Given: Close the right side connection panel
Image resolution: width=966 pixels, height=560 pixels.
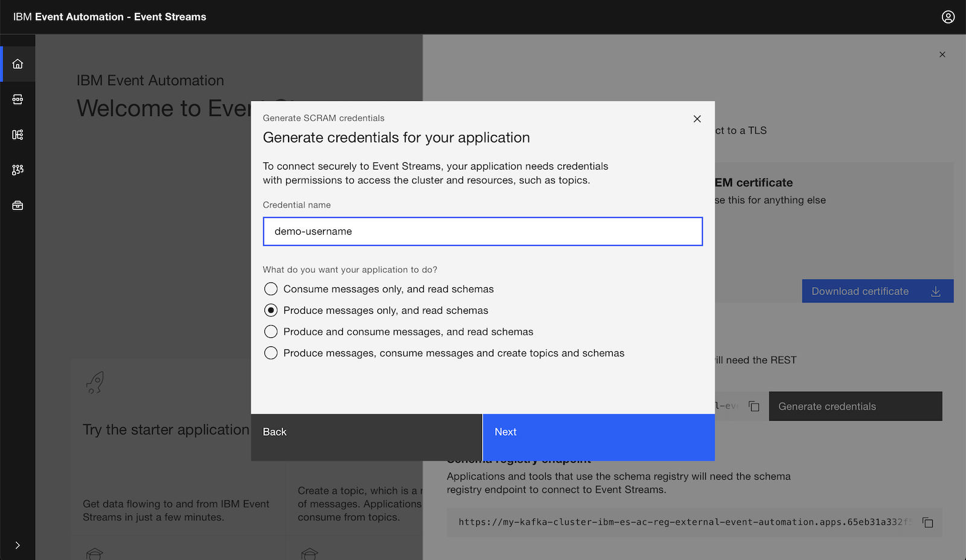Looking at the screenshot, I should [x=942, y=55].
